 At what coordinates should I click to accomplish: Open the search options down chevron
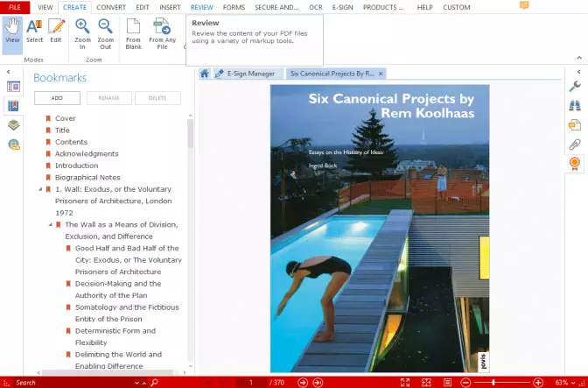click(x=136, y=383)
